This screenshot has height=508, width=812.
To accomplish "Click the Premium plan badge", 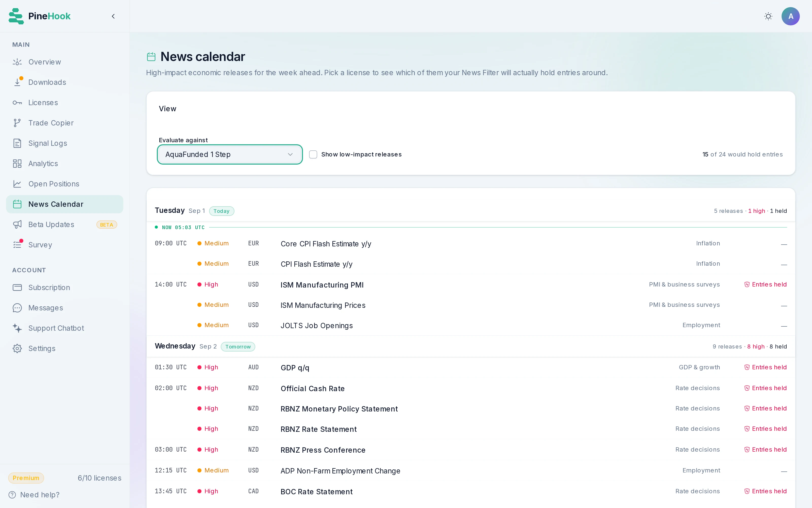I will click(x=26, y=478).
